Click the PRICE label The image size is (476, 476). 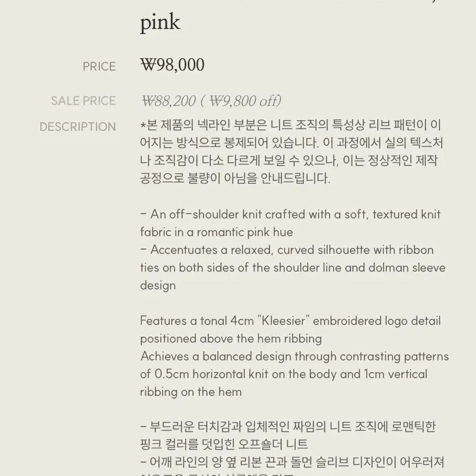(99, 67)
